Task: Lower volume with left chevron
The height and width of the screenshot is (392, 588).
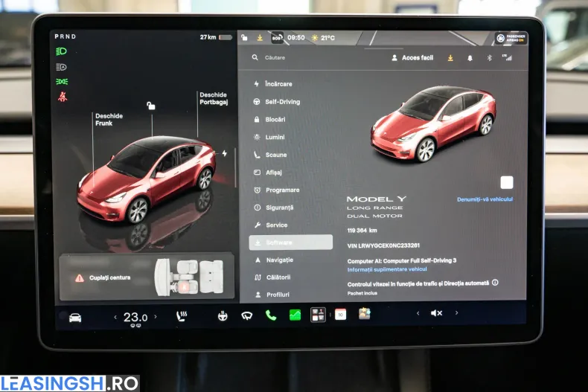Action: pos(418,313)
